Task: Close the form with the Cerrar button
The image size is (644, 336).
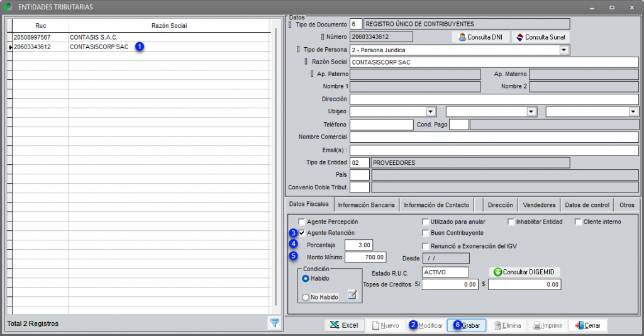Action: point(588,325)
